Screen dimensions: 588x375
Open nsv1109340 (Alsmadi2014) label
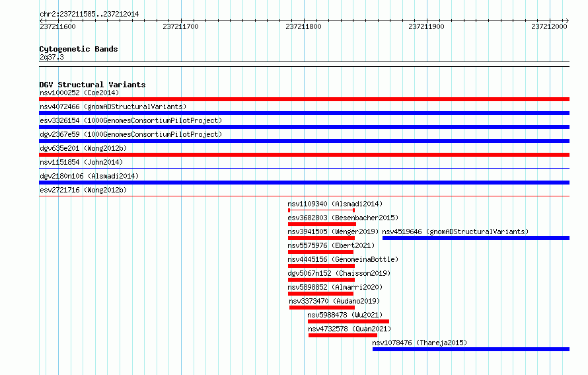click(335, 204)
